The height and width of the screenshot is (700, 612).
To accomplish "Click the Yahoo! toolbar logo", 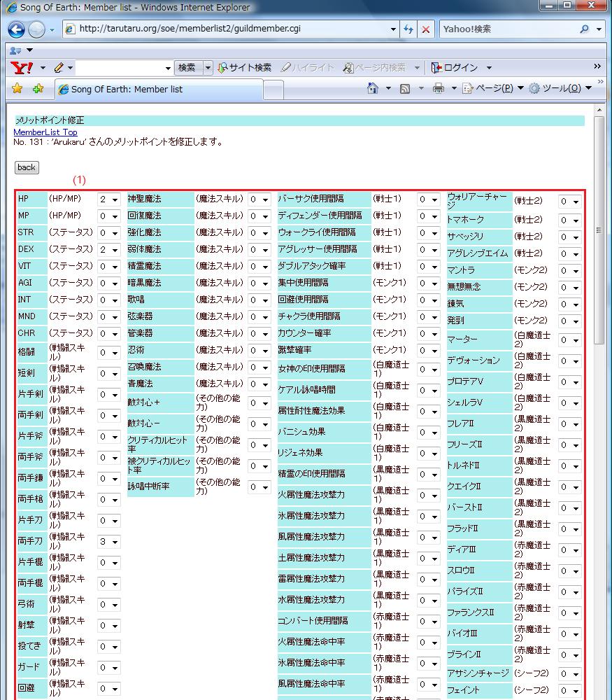I will pyautogui.click(x=22, y=68).
